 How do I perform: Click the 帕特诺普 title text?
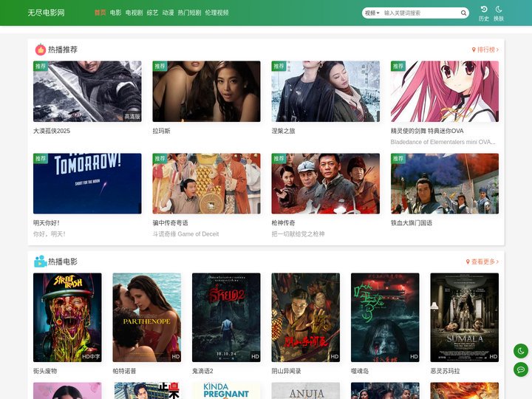(125, 371)
